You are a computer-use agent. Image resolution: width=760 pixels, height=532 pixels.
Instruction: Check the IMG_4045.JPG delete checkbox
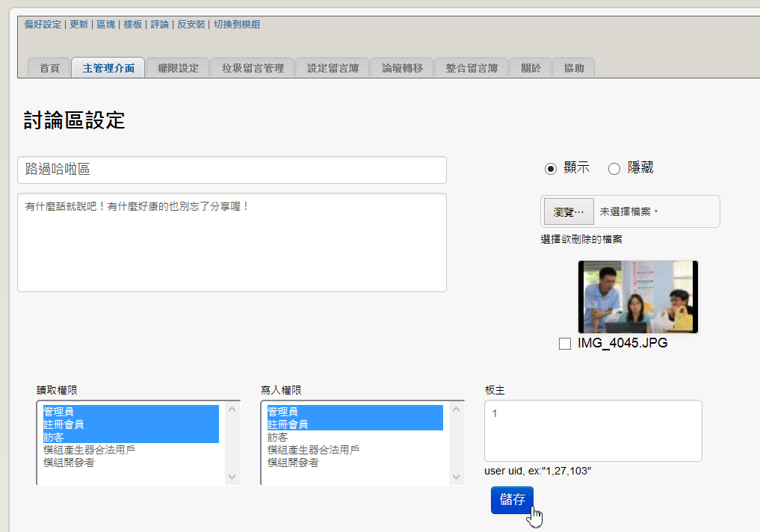566,344
